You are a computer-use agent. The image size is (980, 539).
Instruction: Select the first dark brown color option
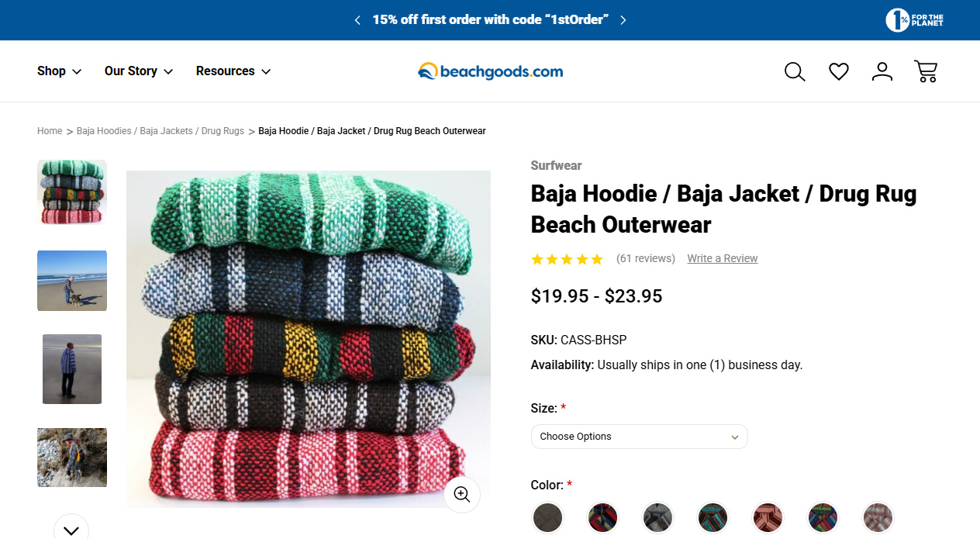pyautogui.click(x=547, y=517)
